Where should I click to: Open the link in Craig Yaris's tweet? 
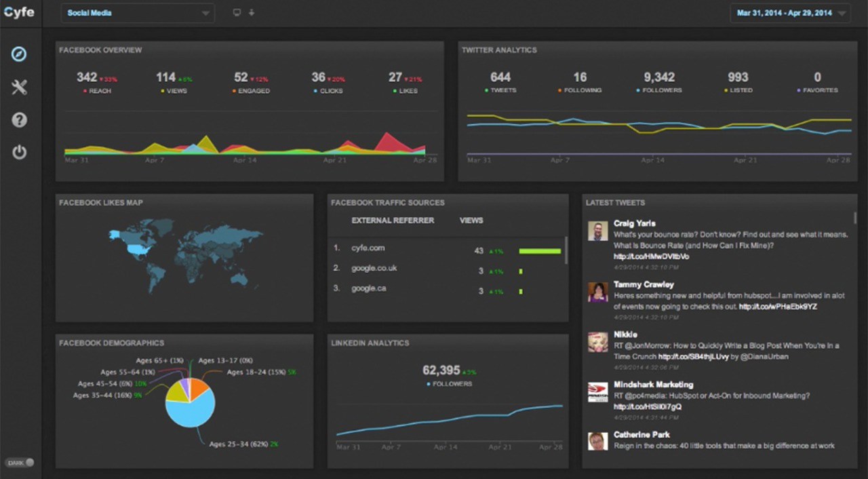click(651, 256)
